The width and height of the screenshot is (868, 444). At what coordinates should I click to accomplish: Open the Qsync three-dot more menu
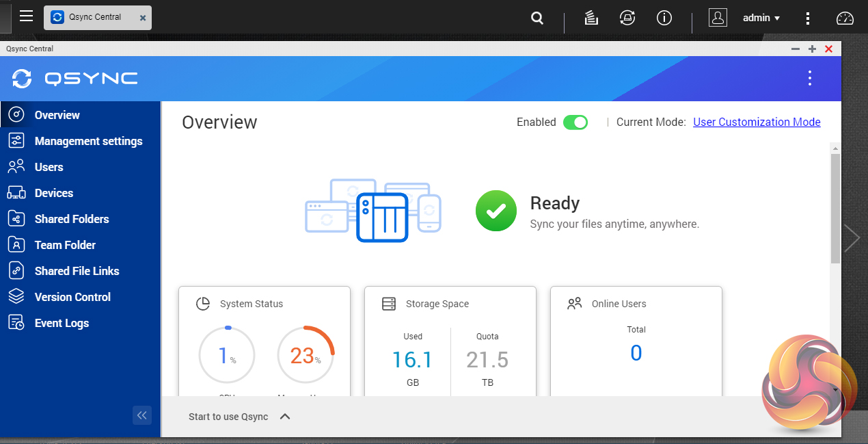[x=810, y=78]
